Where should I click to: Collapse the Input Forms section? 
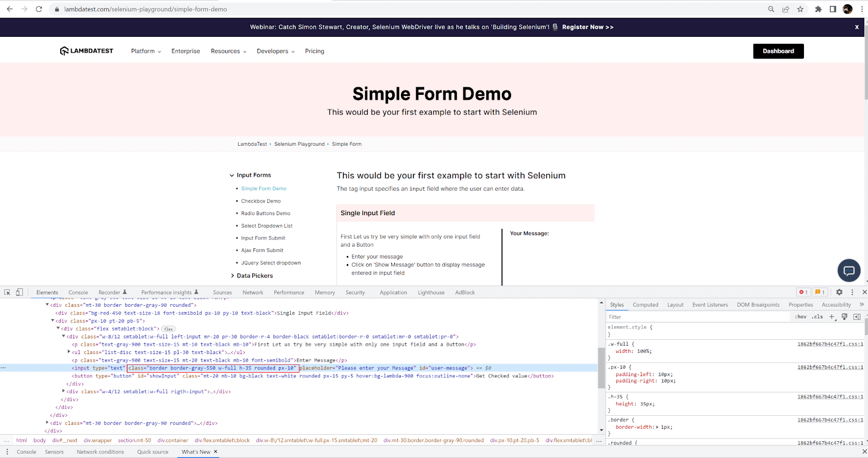point(232,175)
